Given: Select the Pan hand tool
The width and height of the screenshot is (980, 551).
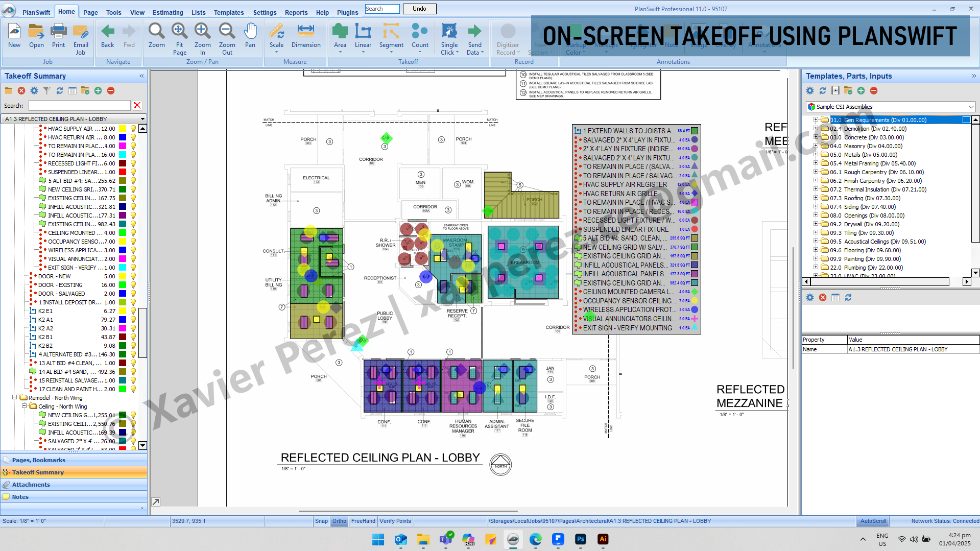Looking at the screenshot, I should (250, 36).
